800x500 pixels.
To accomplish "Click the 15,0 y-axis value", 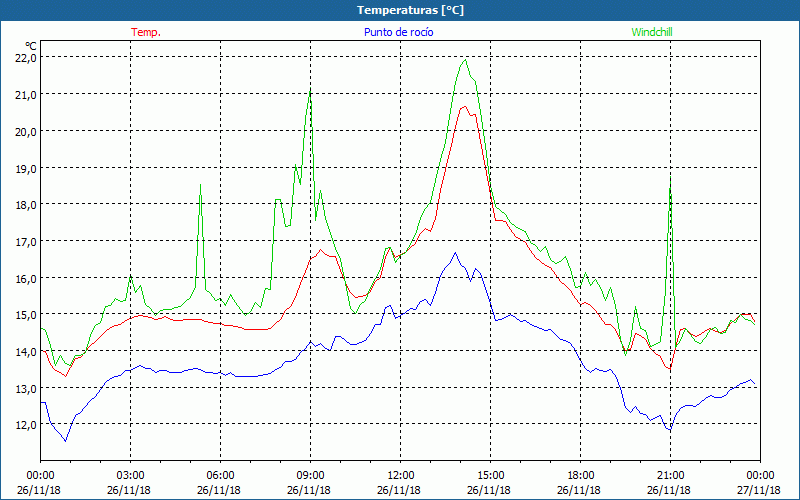I will tap(26, 314).
